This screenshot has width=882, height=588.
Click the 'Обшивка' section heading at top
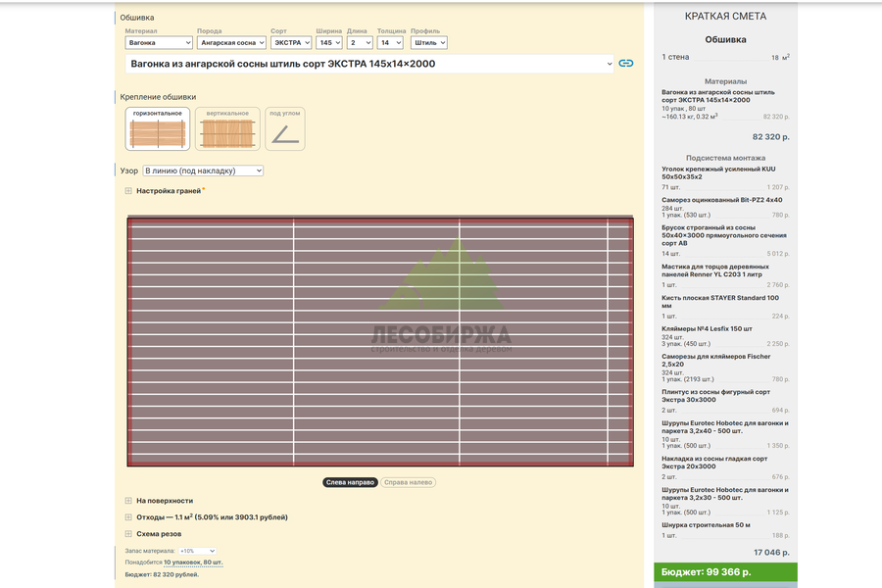click(136, 18)
